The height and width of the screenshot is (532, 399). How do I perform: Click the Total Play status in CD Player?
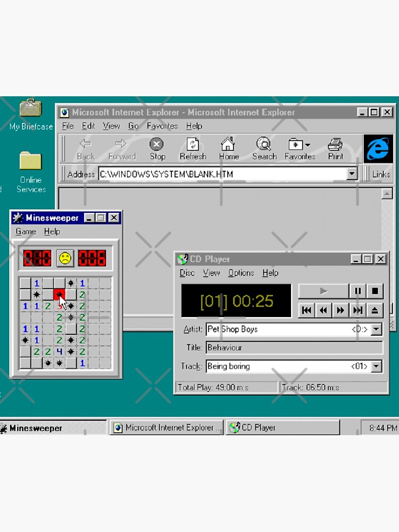click(x=226, y=387)
